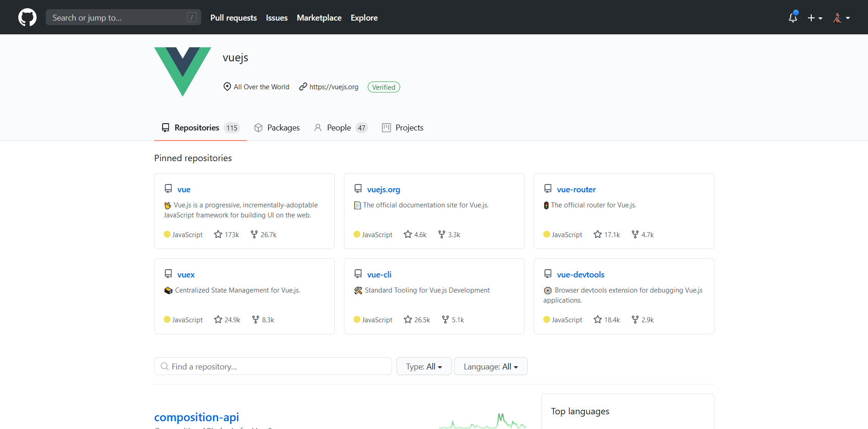868x429 pixels.
Task: View stargazers of vue-router (17.1k)
Action: point(606,234)
